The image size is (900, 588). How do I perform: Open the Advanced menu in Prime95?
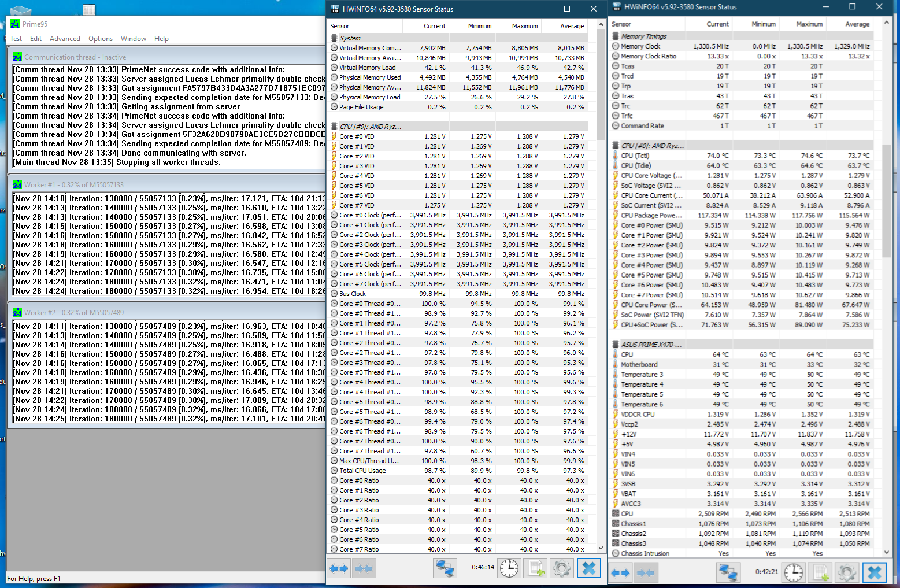(x=65, y=39)
